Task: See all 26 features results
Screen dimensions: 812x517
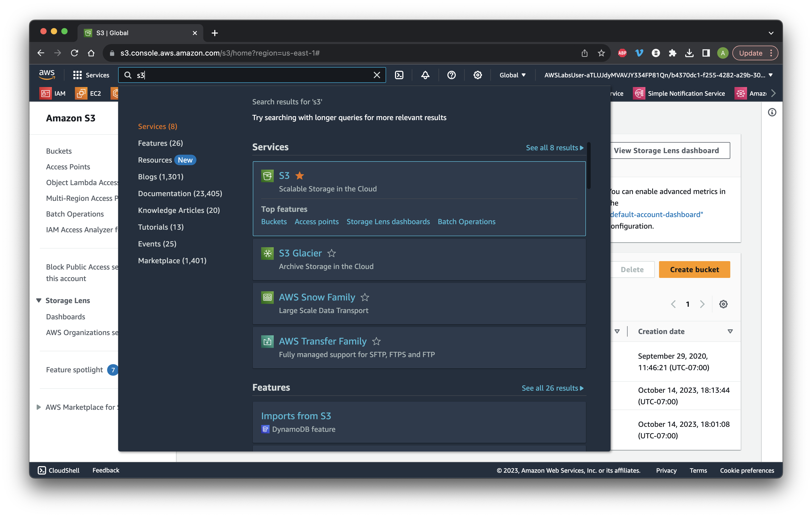Action: click(552, 388)
